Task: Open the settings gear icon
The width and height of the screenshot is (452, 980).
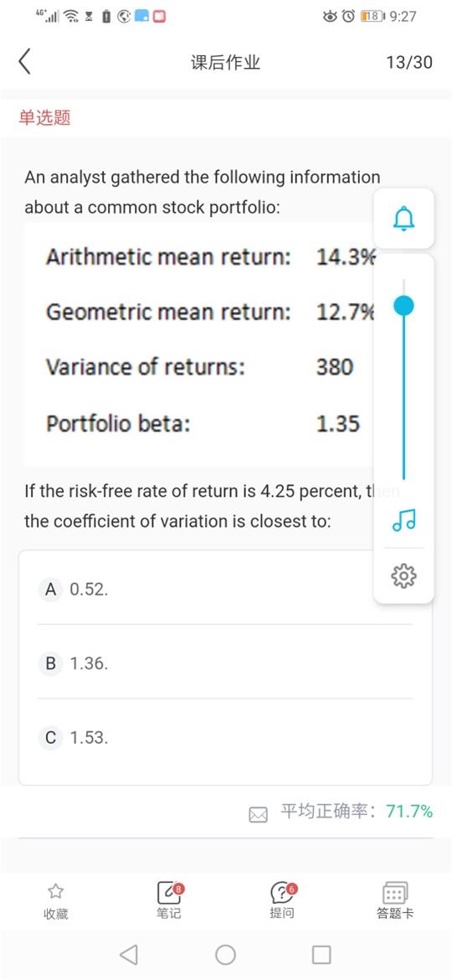Action: point(404,575)
